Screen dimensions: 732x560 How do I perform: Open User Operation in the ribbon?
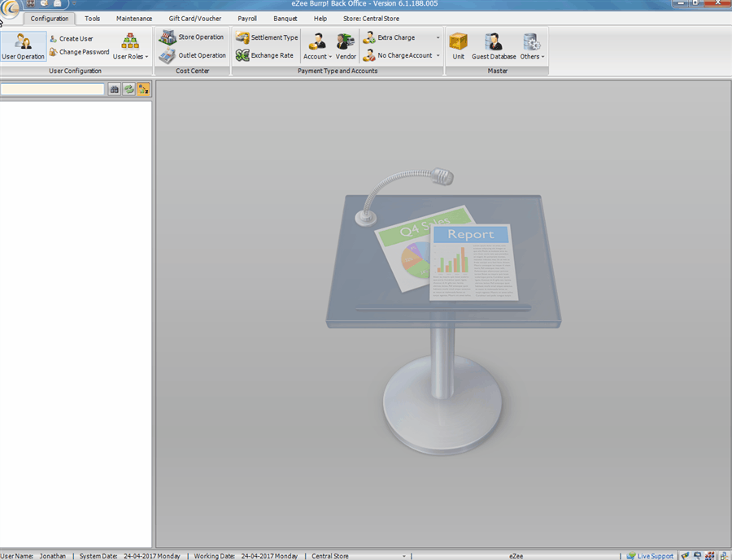click(23, 46)
